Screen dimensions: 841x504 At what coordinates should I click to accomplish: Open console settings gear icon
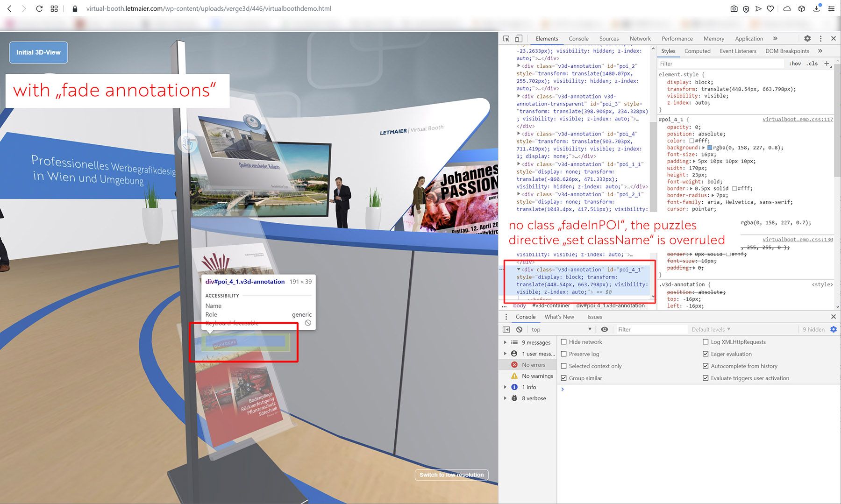pos(834,329)
